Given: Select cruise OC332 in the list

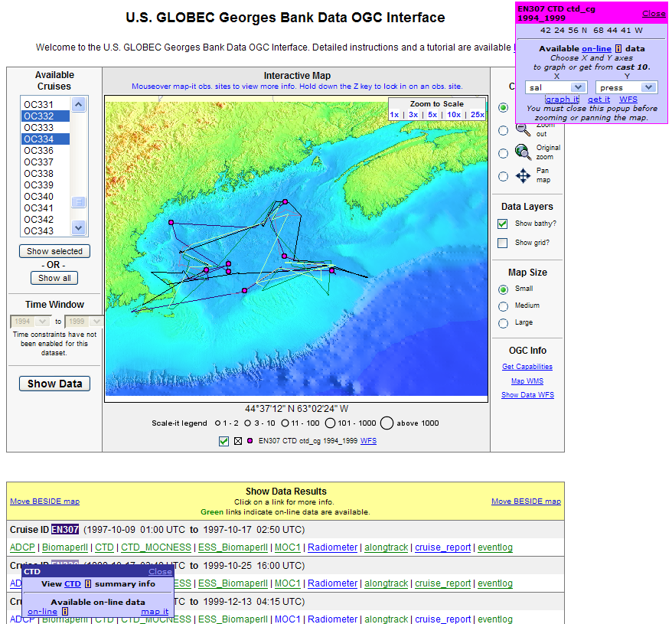Looking at the screenshot, I should [45, 116].
